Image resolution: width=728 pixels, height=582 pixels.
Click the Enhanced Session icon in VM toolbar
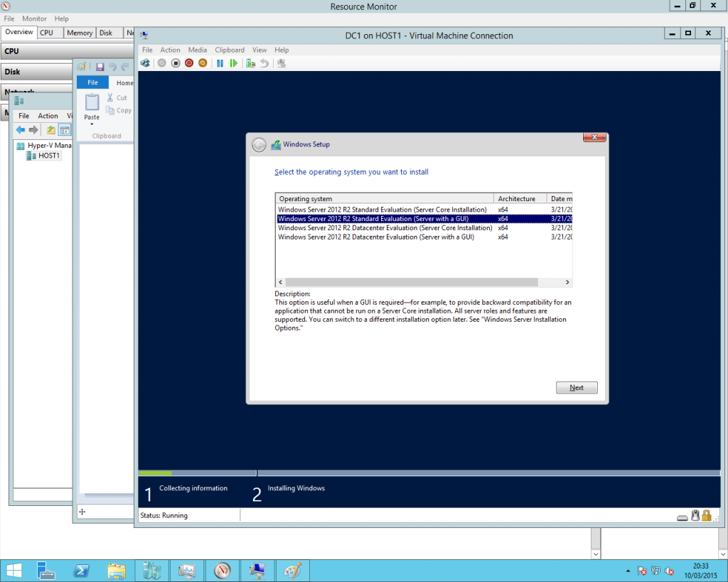click(x=282, y=63)
